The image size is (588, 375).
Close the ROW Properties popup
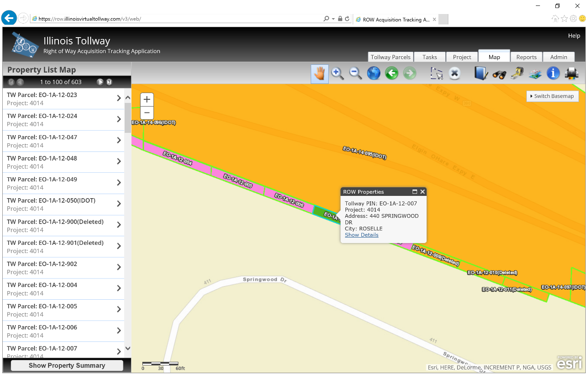coord(423,192)
